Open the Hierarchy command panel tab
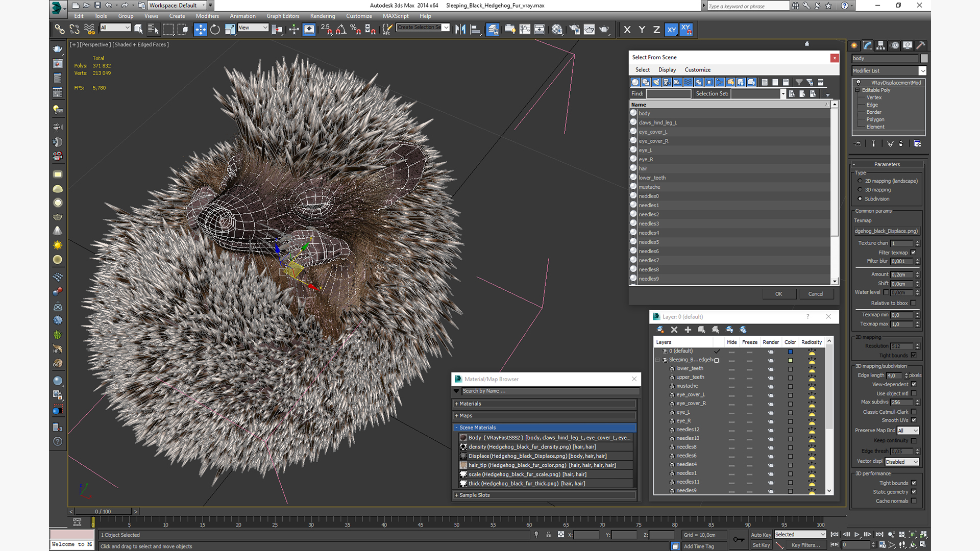 [x=881, y=45]
